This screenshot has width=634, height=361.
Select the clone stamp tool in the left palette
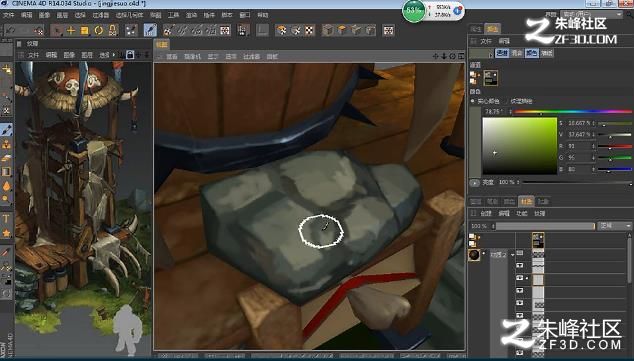(x=6, y=144)
